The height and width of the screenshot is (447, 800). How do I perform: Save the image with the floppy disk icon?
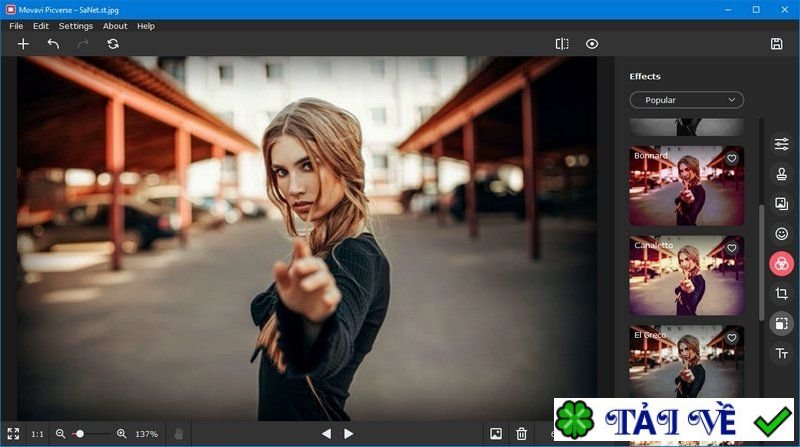(x=777, y=44)
